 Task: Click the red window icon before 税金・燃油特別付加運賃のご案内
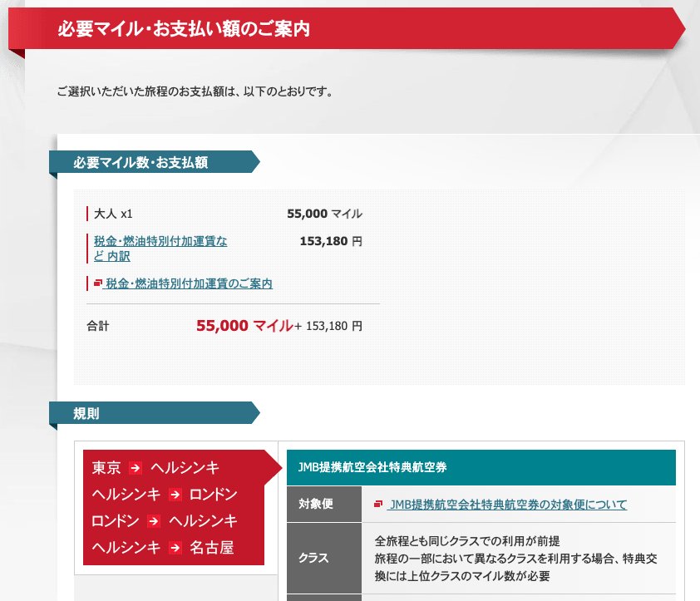98,283
